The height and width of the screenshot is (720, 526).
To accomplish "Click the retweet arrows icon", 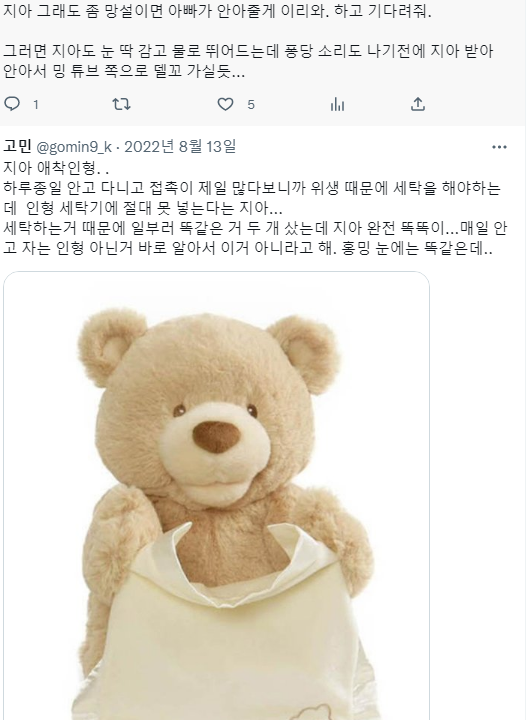I will (121, 104).
